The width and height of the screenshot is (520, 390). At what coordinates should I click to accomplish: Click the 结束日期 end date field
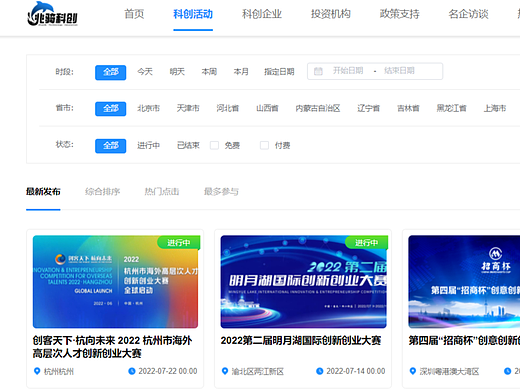point(399,71)
